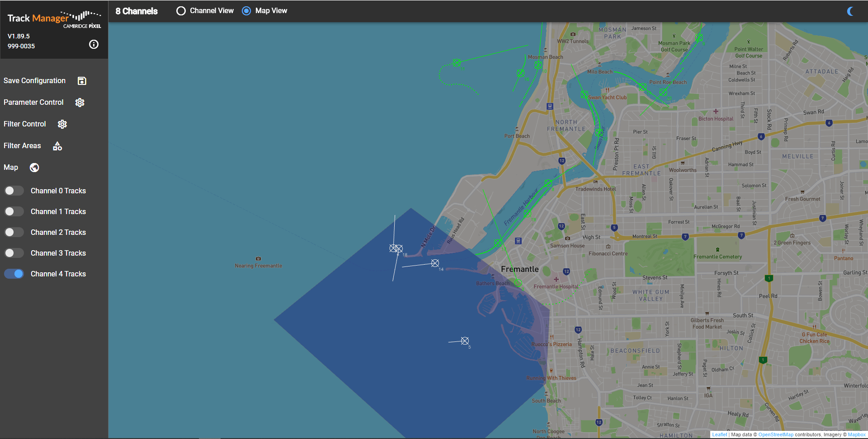View application info via the info icon
Screen dimensions: 868x439
pos(94,44)
